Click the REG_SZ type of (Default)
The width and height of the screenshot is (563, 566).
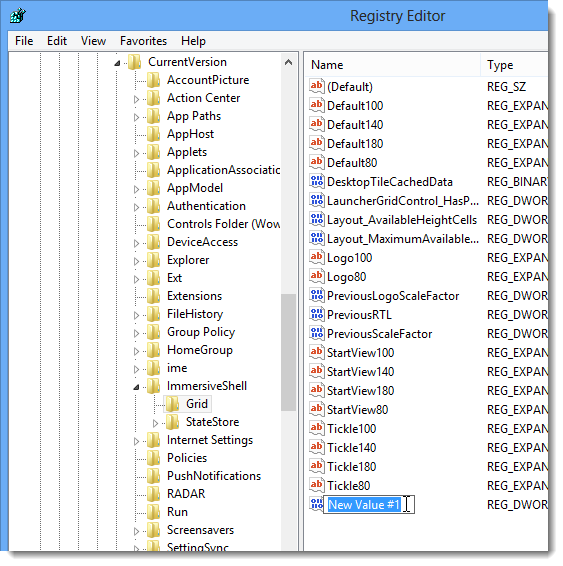click(x=506, y=87)
